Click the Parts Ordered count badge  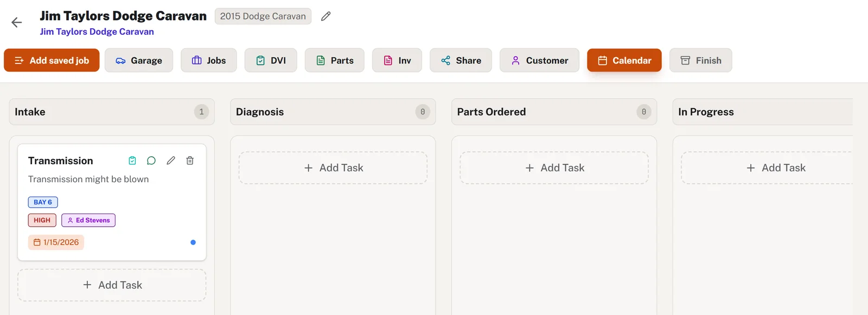(x=644, y=112)
